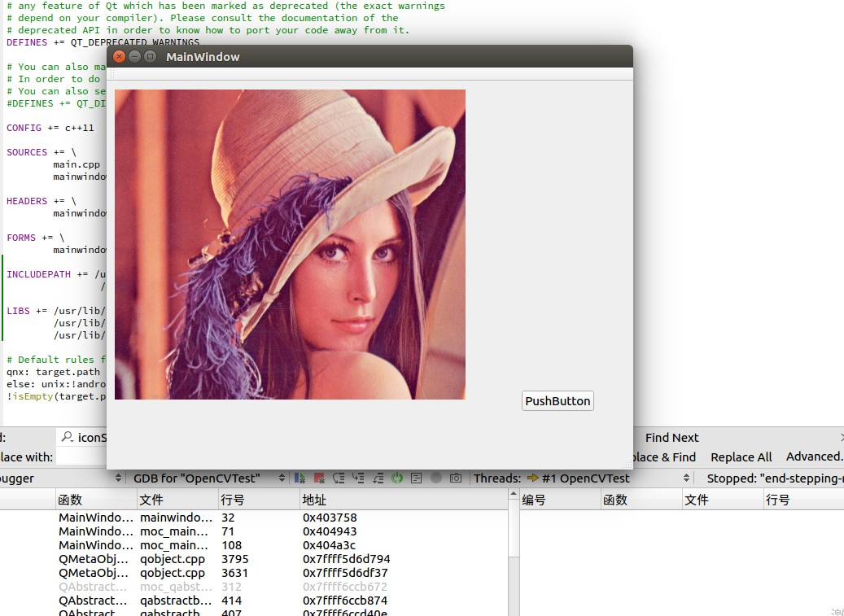Click the debugger Continue icon
Screen dimensions: 844x616
[x=300, y=478]
